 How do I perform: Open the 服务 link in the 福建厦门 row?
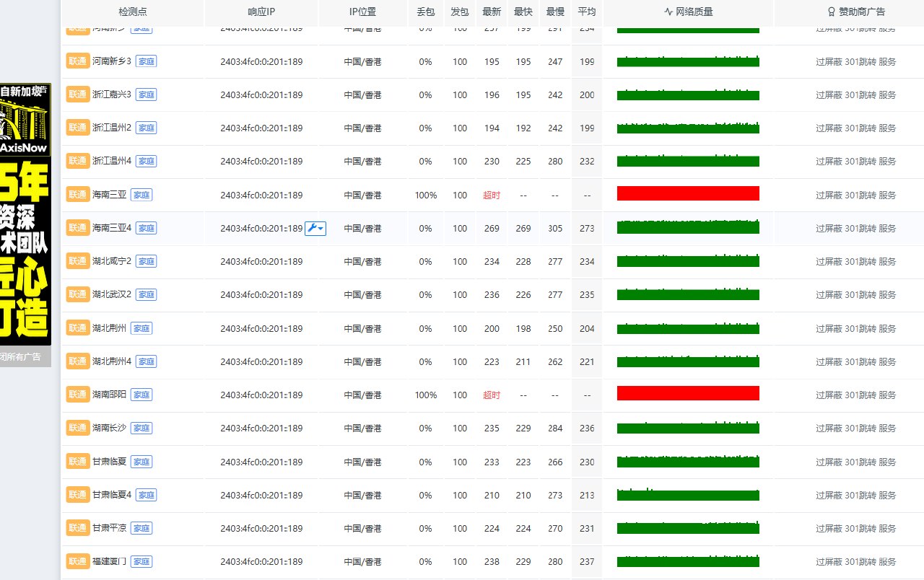pyautogui.click(x=887, y=562)
